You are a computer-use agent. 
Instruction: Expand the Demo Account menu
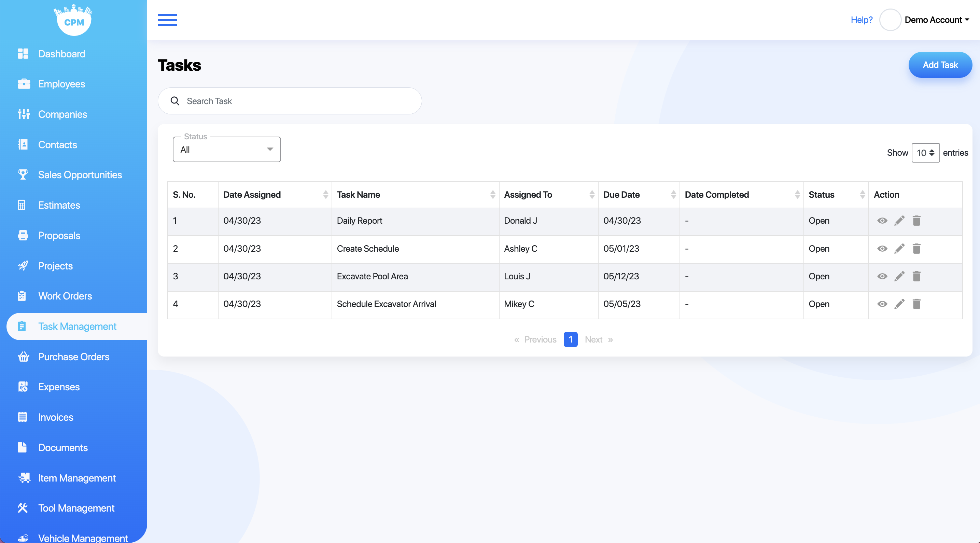pos(937,20)
